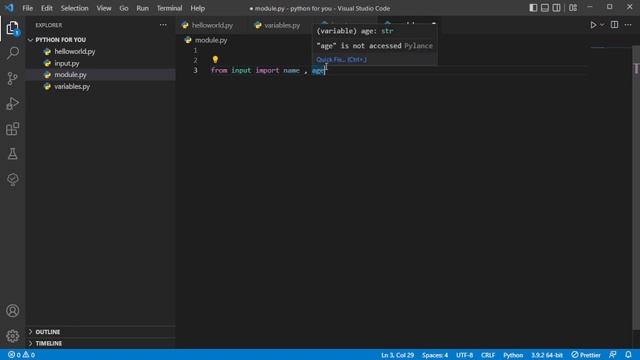The width and height of the screenshot is (640, 360).
Task: Click the 'name' identifier in code
Action: pyautogui.click(x=291, y=71)
